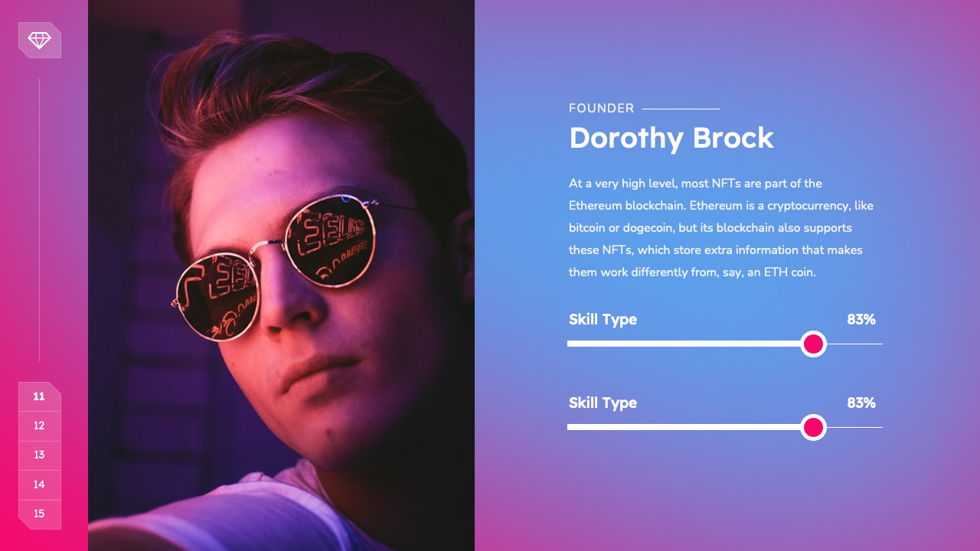The height and width of the screenshot is (551, 980).
Task: Navigate to slide number 14
Action: (x=39, y=484)
